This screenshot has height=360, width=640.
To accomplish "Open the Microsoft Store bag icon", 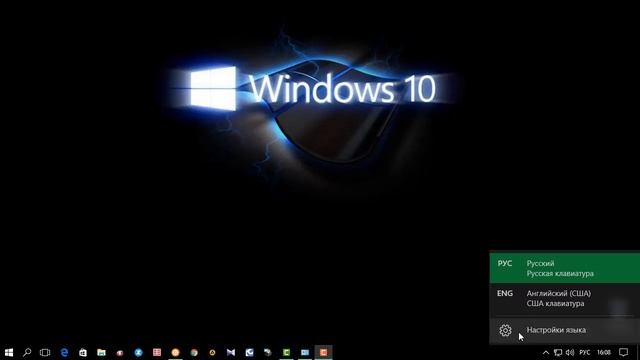I will pos(83,352).
